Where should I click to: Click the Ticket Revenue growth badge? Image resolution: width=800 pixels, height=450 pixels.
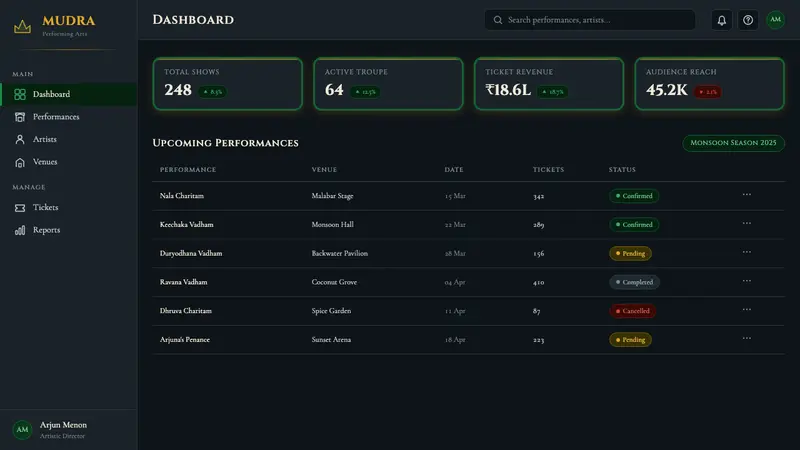click(553, 92)
